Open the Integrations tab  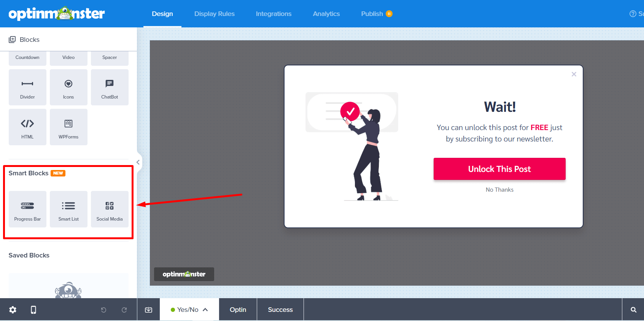pos(274,14)
